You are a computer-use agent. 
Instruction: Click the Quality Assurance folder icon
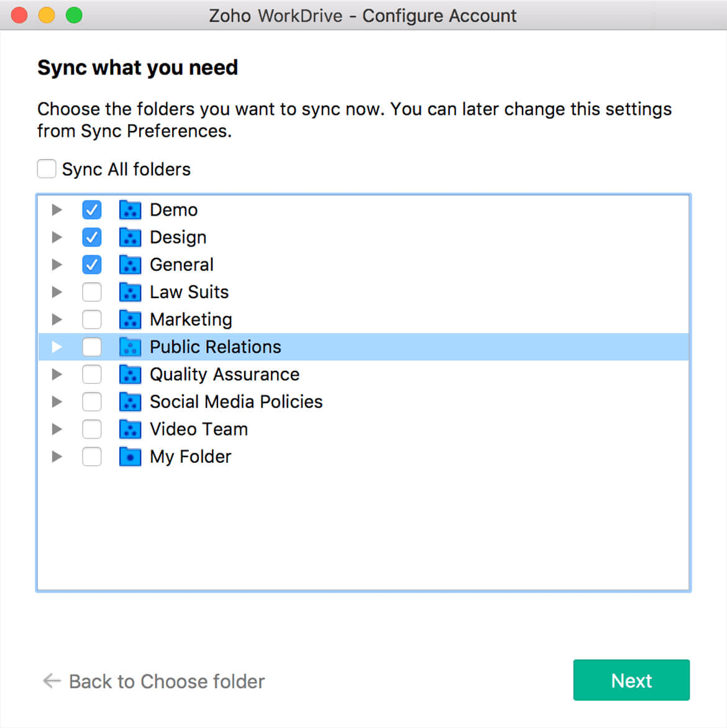(x=130, y=375)
